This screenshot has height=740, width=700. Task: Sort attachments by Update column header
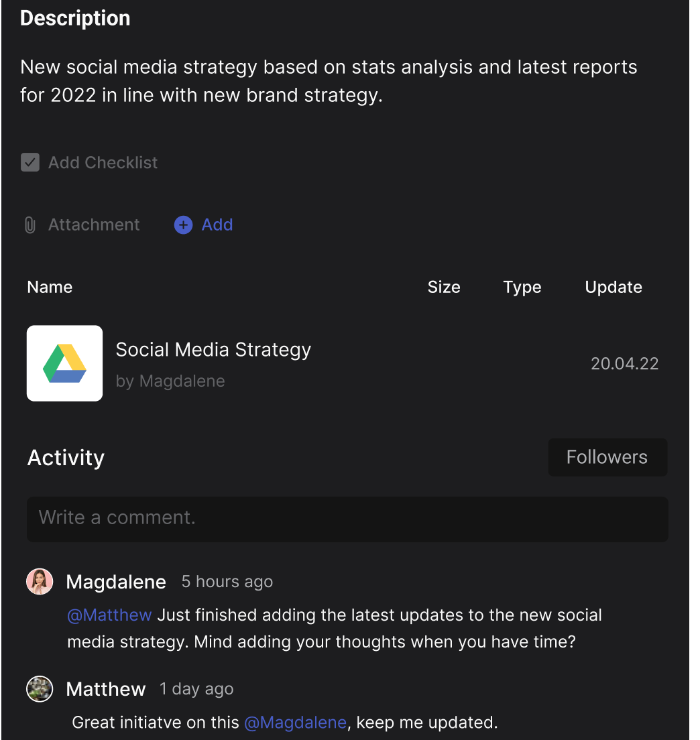tap(614, 287)
